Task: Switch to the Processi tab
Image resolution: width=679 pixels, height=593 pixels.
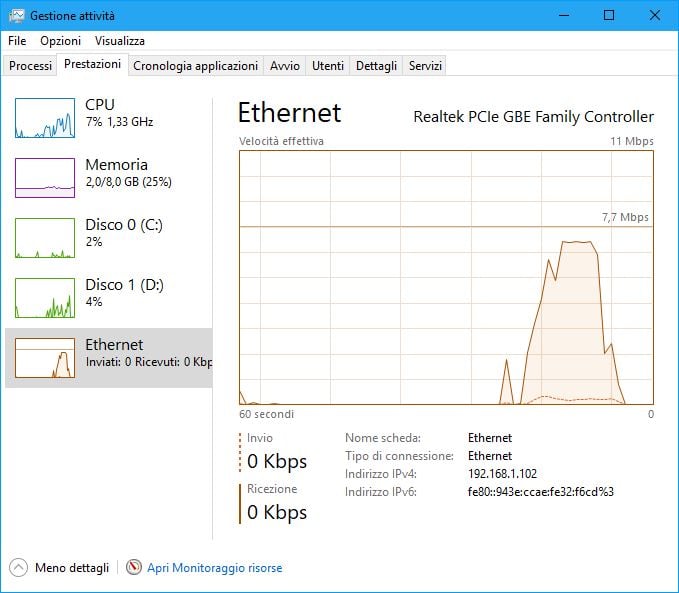Action: click(x=30, y=66)
